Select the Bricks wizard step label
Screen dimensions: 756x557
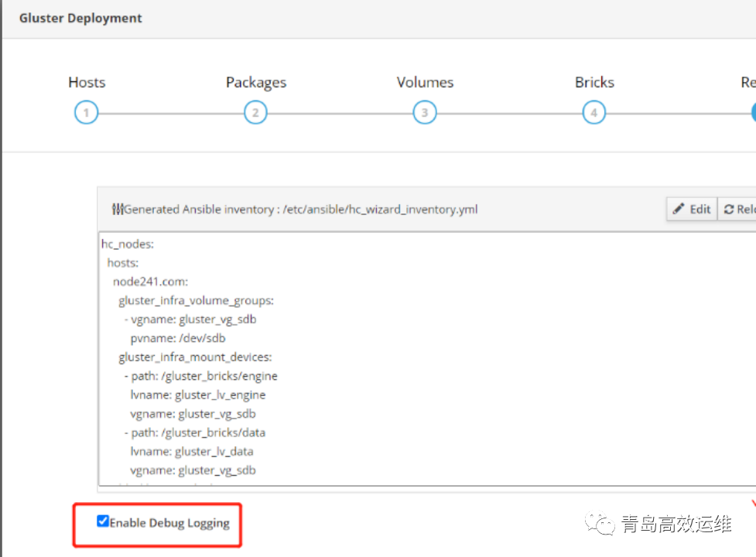[594, 82]
